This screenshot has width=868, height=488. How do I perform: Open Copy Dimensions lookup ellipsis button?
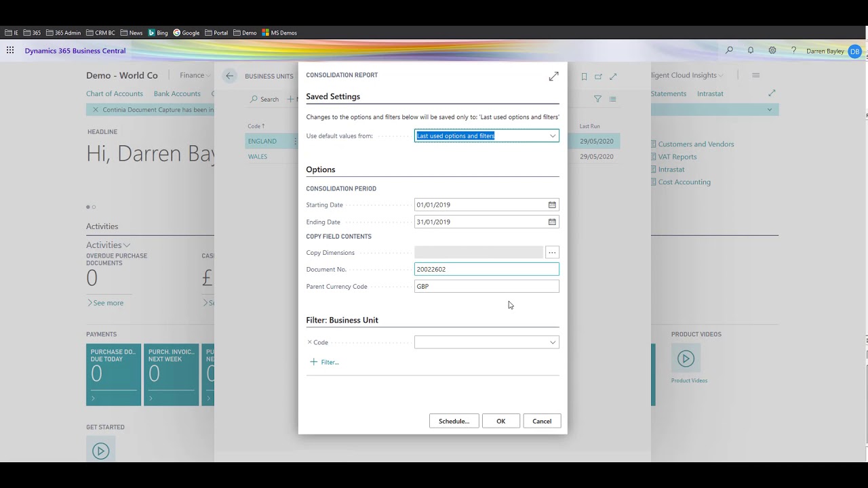(552, 252)
